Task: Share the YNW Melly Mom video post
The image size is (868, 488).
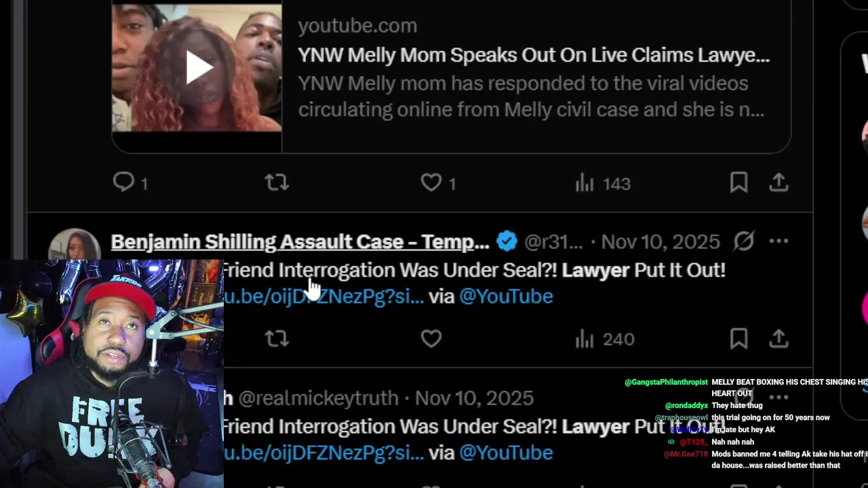Action: pyautogui.click(x=778, y=182)
